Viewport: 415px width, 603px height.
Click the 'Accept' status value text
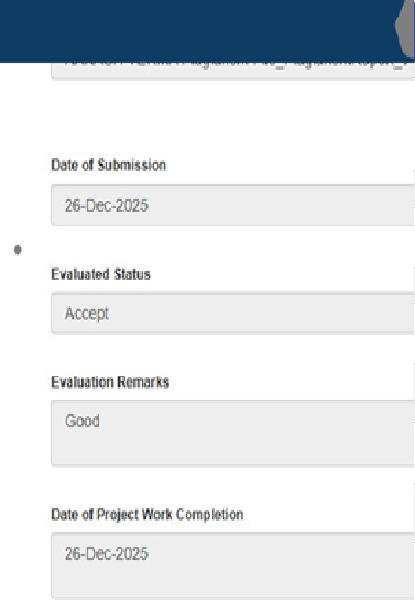(x=87, y=313)
